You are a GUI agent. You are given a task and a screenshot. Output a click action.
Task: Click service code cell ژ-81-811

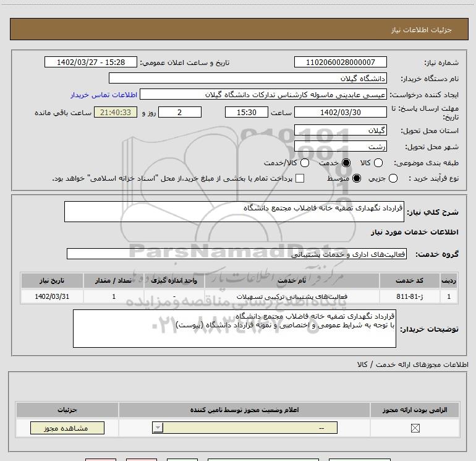(409, 296)
